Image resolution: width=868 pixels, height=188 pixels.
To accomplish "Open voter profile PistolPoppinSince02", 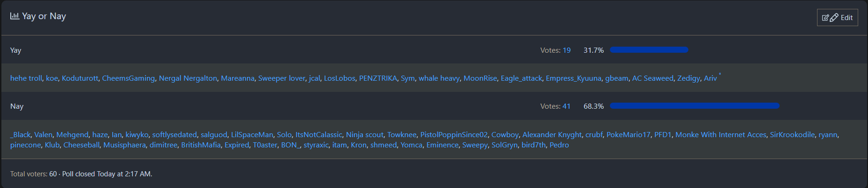I will coord(454,135).
